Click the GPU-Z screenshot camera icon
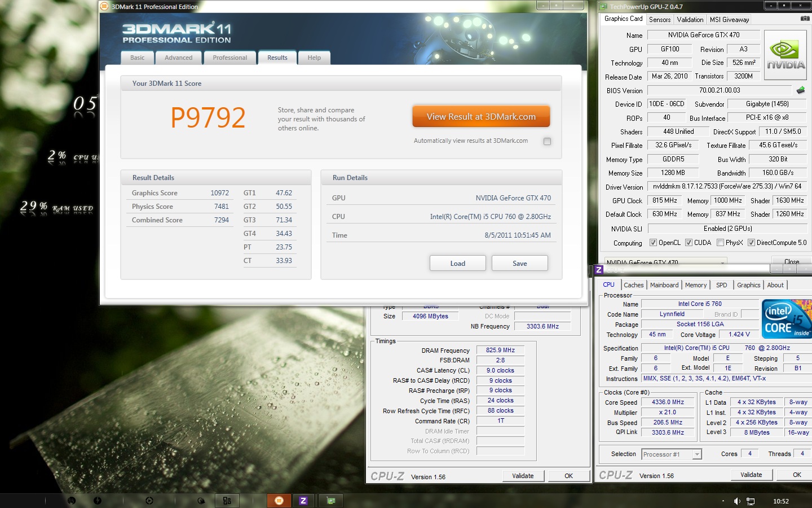This screenshot has height=508, width=812. [x=805, y=19]
